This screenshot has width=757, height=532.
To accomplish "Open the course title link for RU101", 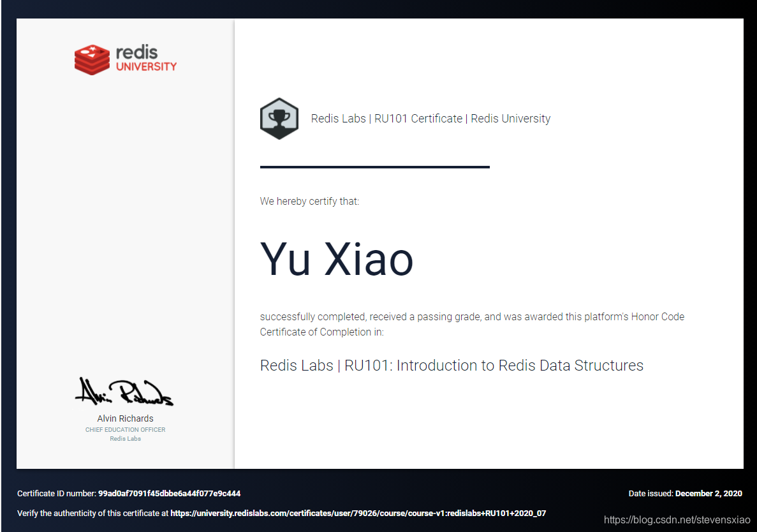I will 451,366.
